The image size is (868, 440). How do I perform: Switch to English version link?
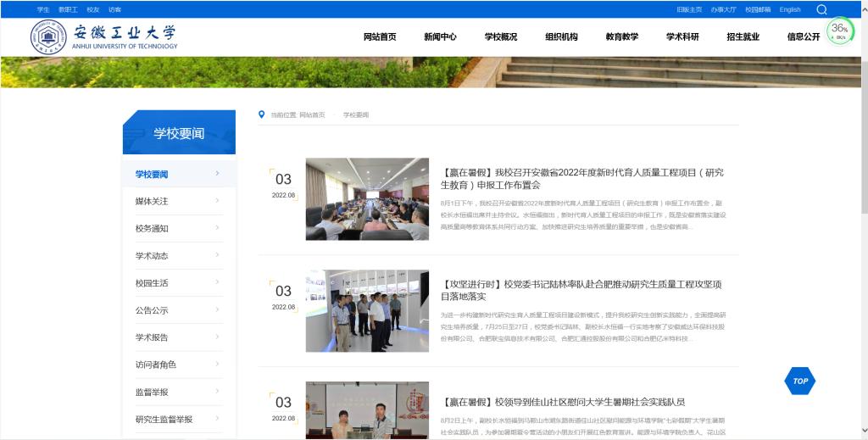tap(789, 9)
